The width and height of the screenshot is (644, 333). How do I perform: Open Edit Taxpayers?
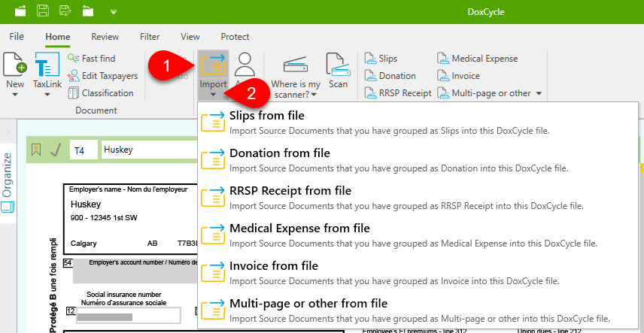(x=103, y=76)
